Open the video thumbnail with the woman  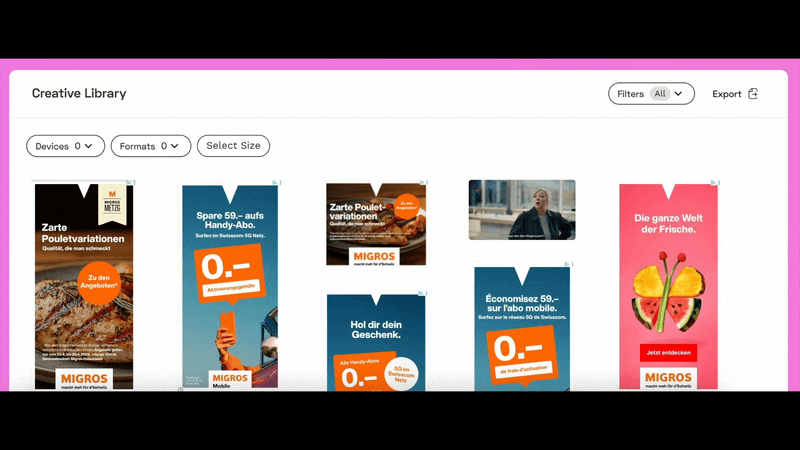[522, 210]
